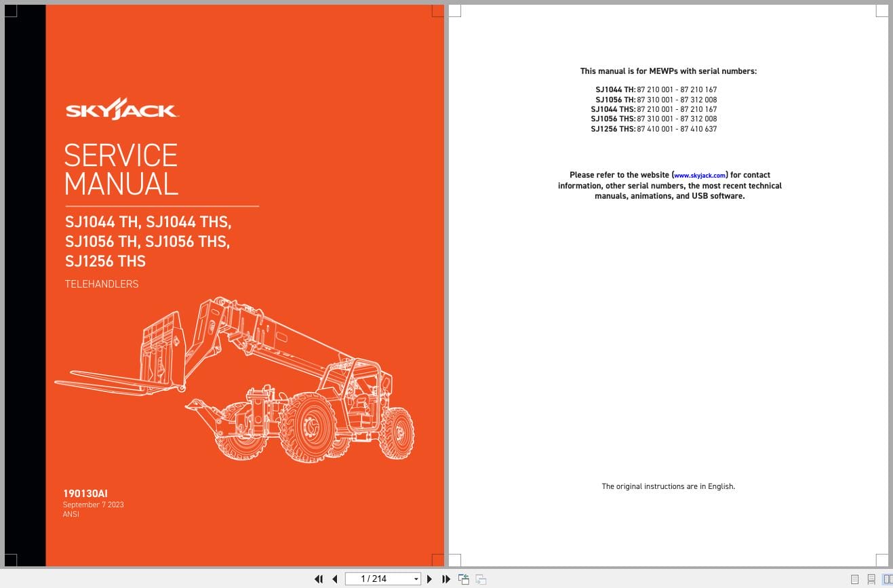Go forward to the next view
Viewport: 893px width, 588px height.
click(480, 579)
